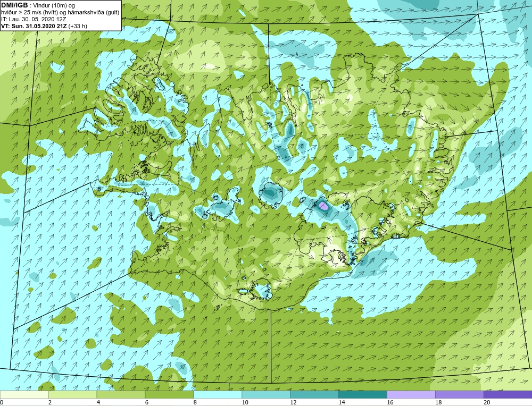Click the 6–8 m/s olive green legend swatch
Screen dimensions: 532x406
(169, 394)
